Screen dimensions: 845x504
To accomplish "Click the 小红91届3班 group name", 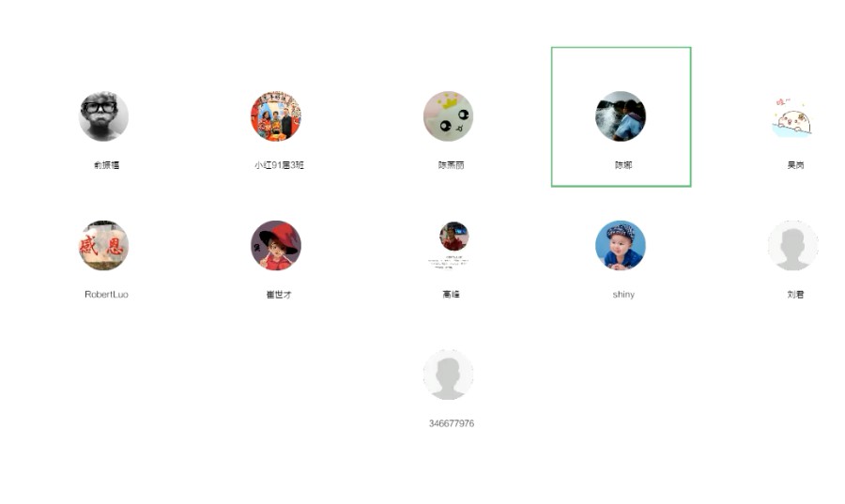I will 279,165.
